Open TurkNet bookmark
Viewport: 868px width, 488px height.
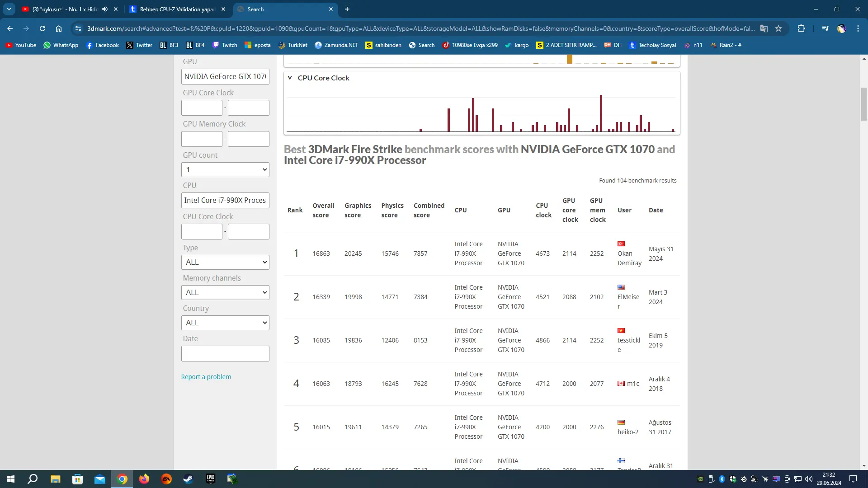point(292,45)
